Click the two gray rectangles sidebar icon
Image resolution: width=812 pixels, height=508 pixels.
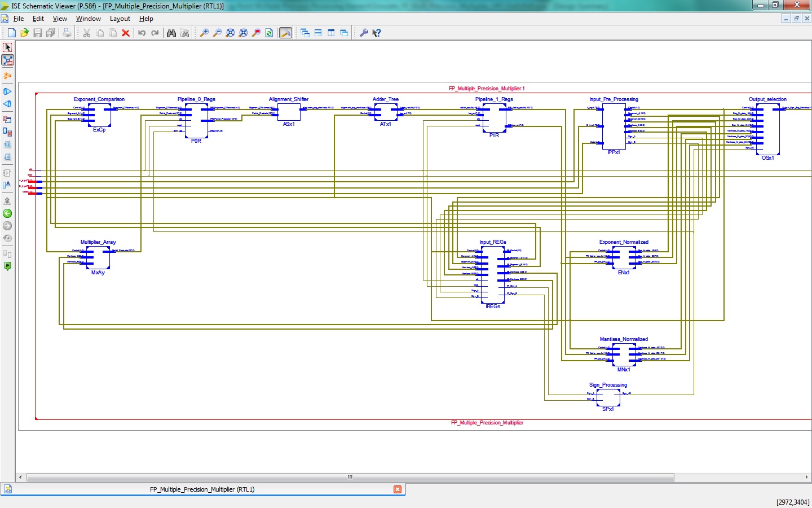pyautogui.click(x=7, y=254)
